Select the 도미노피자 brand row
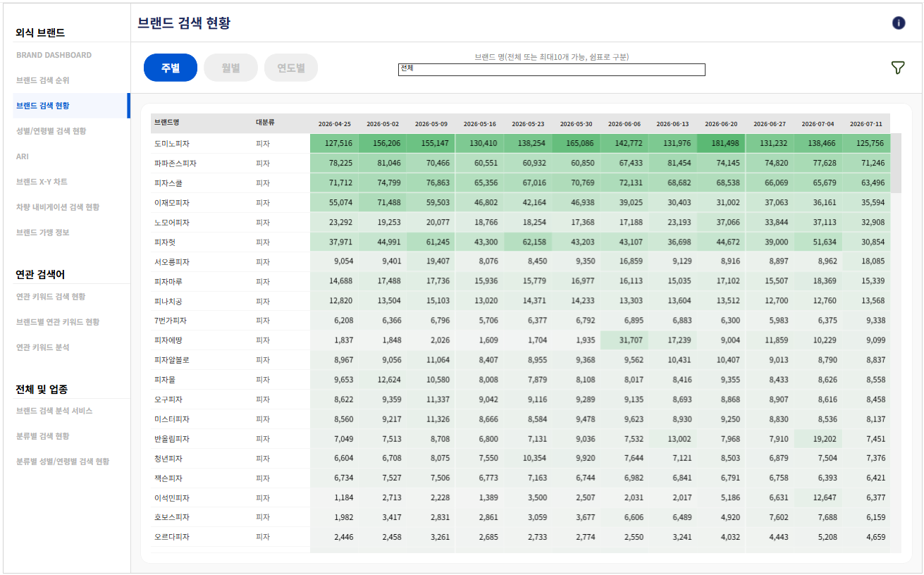This screenshot has width=924, height=575. point(521,144)
